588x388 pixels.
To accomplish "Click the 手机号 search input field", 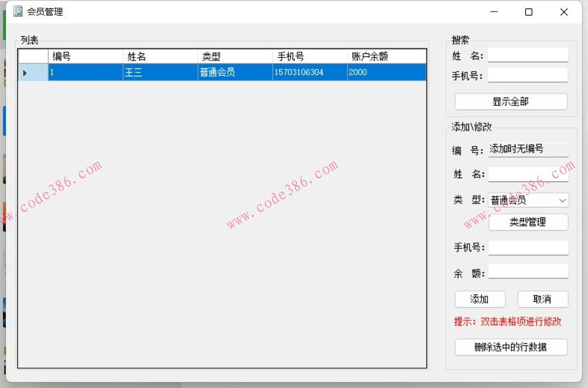I will click(x=528, y=74).
